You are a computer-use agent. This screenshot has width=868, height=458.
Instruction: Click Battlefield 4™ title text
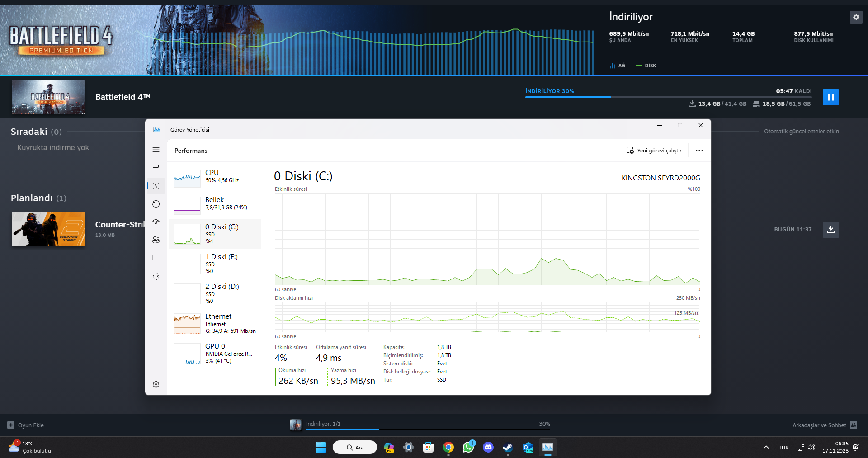pyautogui.click(x=123, y=97)
